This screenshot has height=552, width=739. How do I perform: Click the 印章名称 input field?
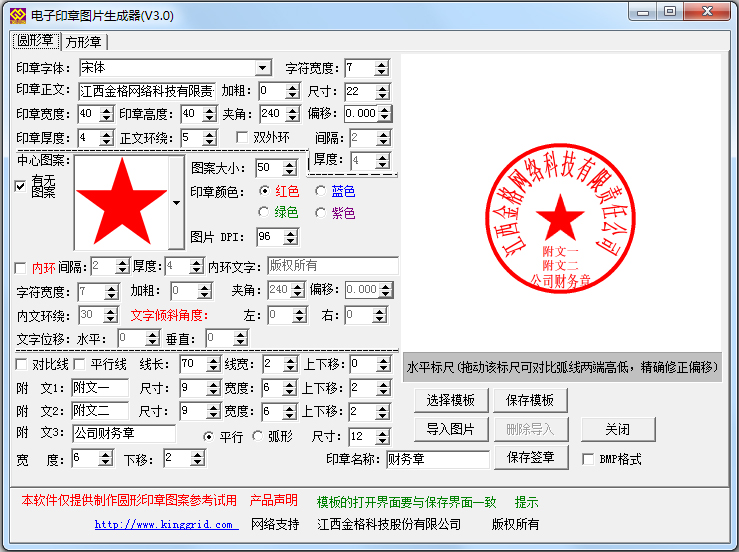[437, 459]
